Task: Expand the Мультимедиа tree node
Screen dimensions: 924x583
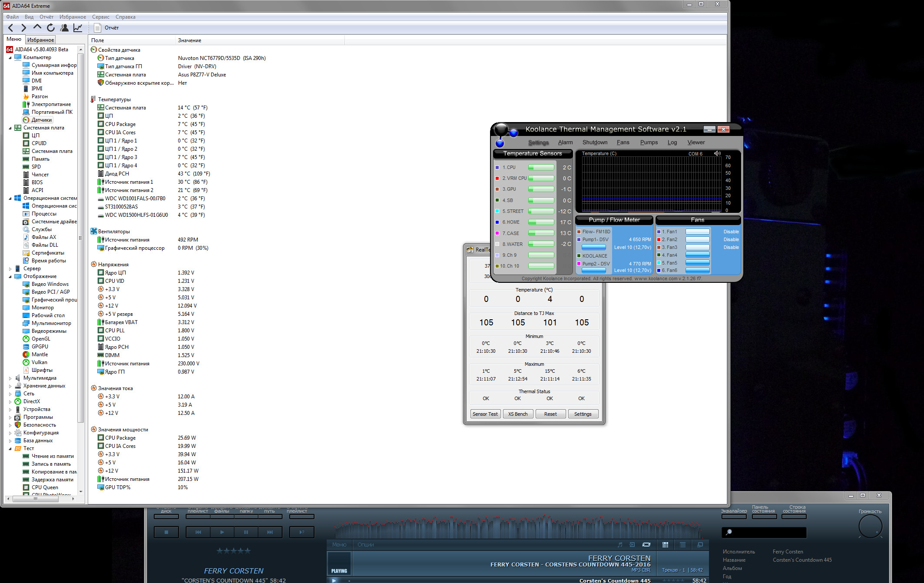Action: 10,378
